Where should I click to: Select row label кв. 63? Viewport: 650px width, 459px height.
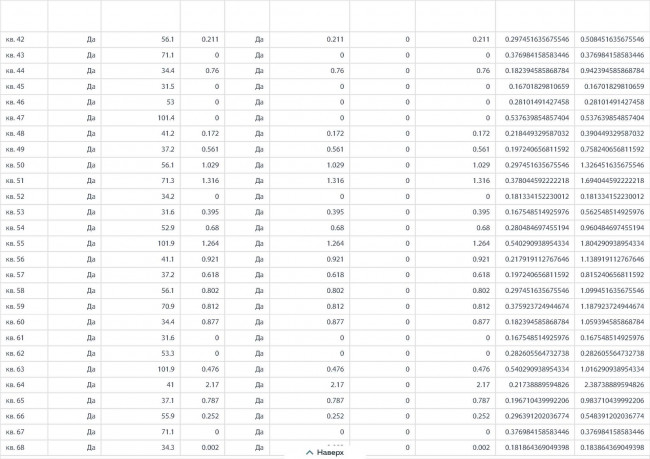[15, 369]
